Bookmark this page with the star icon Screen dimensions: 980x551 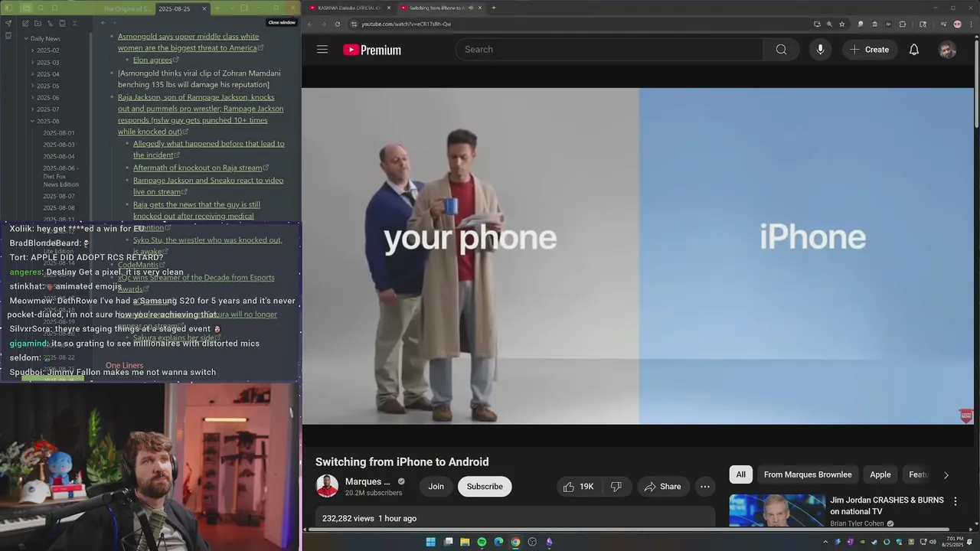(x=841, y=24)
